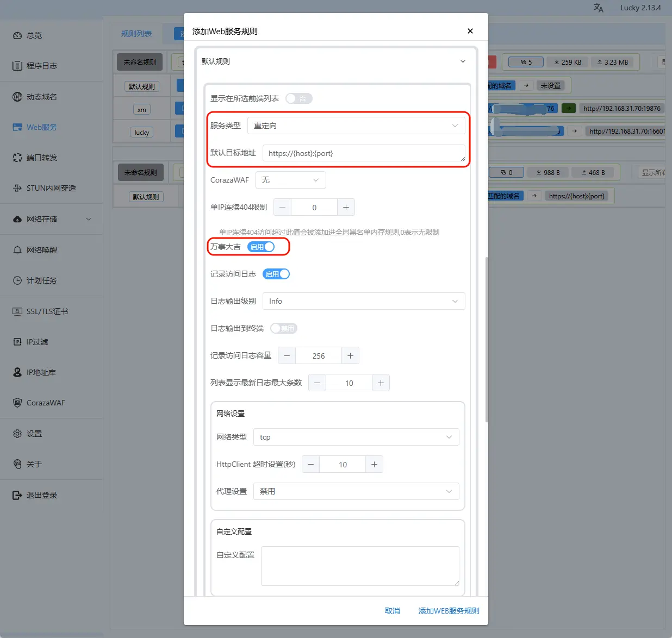Click the 默认目标地址 input field

tap(363, 153)
